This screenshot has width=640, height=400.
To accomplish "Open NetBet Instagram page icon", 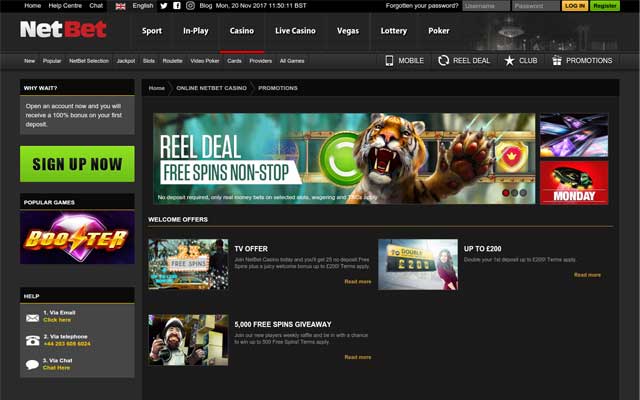I will point(190,6).
